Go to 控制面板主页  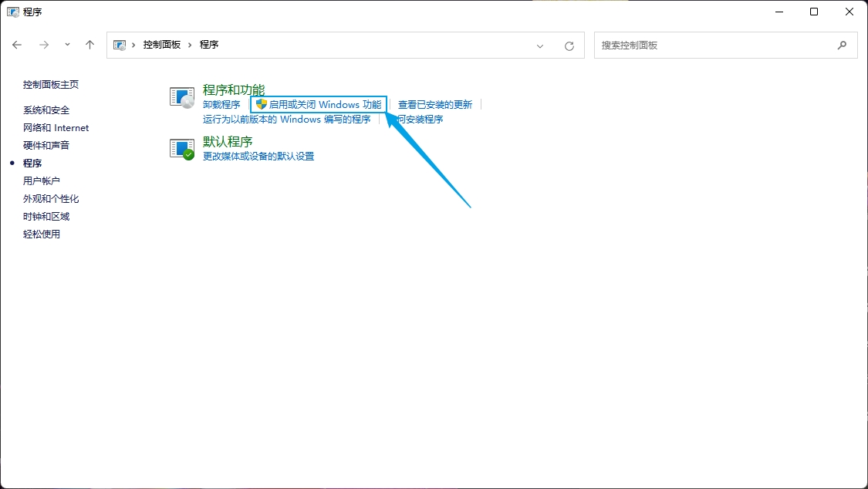click(x=51, y=85)
